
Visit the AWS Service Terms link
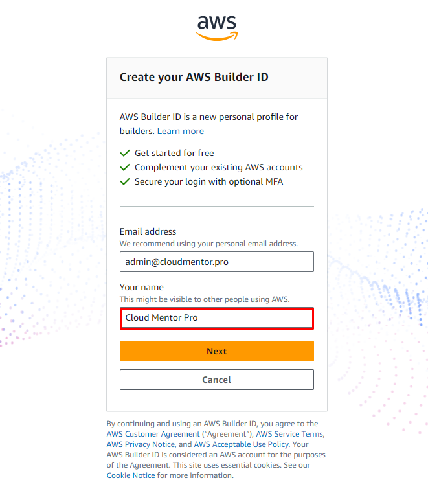tap(289, 434)
